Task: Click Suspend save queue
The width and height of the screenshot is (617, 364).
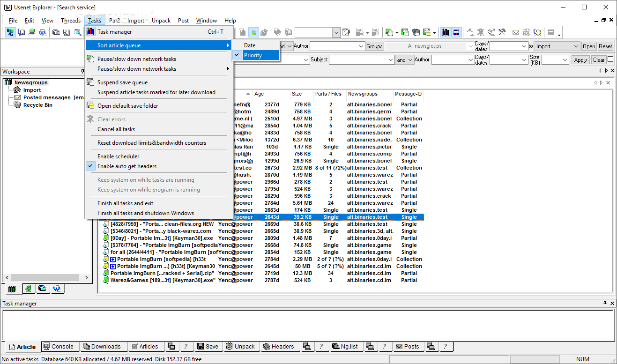Action: (159, 82)
